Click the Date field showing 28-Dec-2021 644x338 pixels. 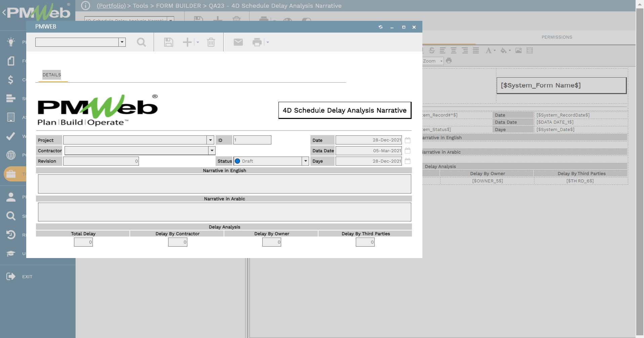[369, 140]
